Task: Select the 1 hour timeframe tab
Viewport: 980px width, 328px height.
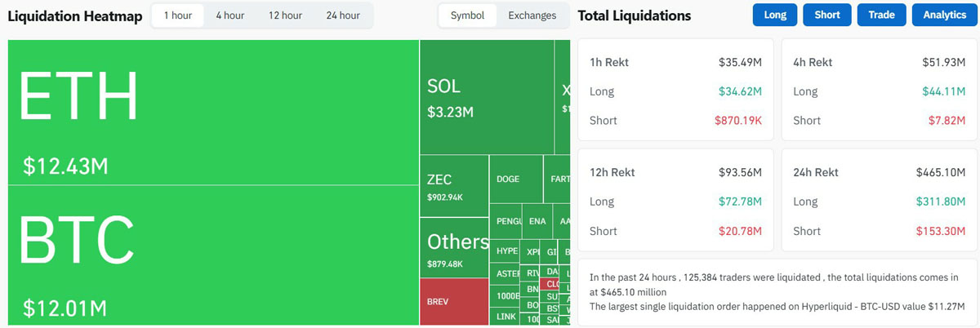Action: (x=177, y=16)
